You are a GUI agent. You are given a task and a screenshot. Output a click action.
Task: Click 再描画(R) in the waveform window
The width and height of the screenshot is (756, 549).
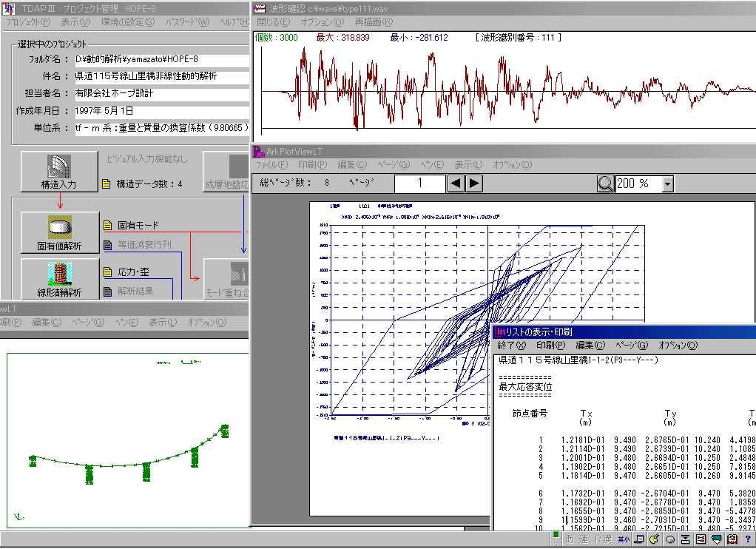374,22
